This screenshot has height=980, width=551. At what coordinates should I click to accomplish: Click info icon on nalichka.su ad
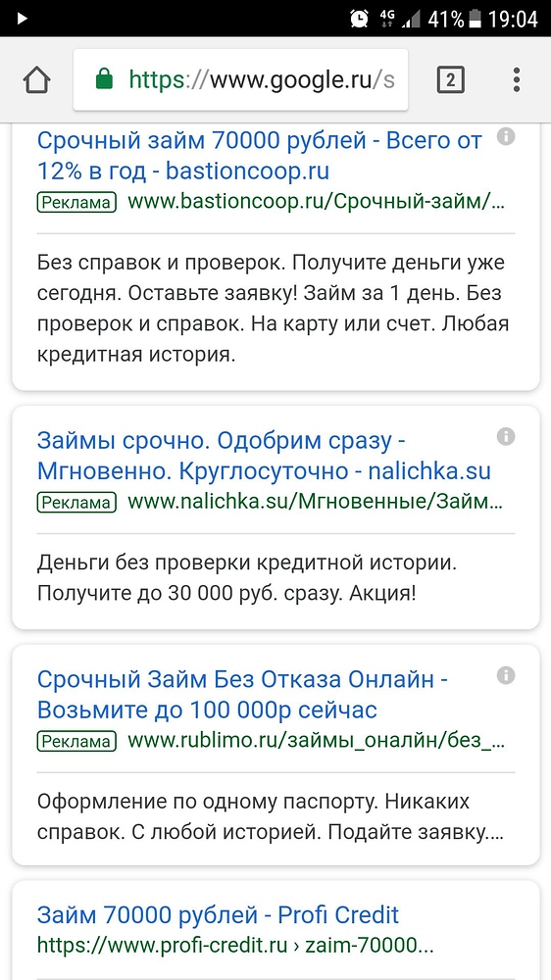tap(506, 436)
